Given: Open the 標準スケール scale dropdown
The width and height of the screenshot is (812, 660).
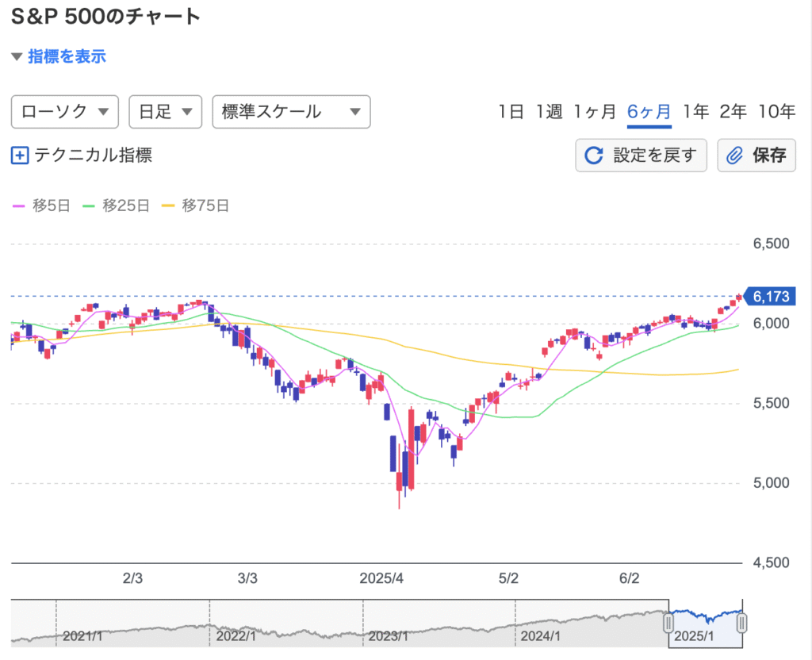Looking at the screenshot, I should click(x=292, y=111).
